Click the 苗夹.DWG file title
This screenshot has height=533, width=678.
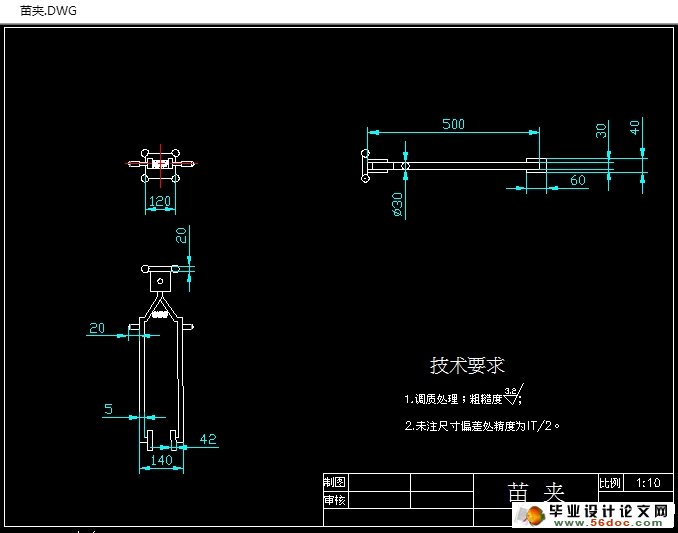point(41,11)
